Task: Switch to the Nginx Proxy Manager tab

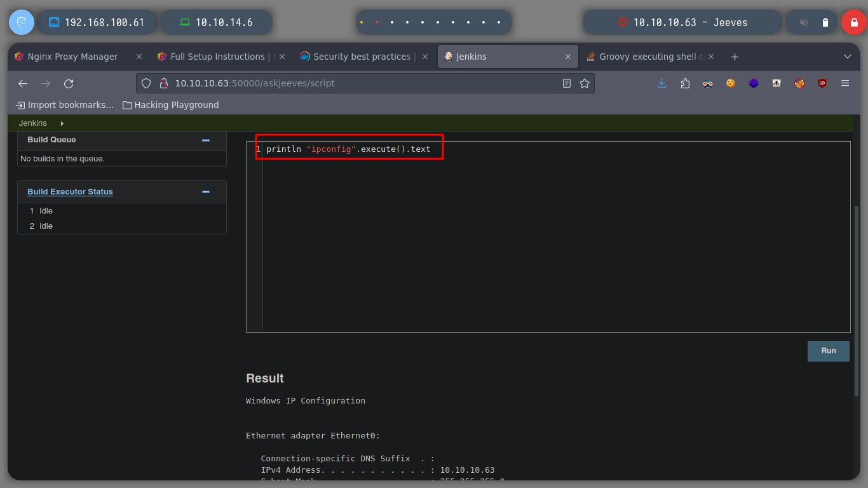Action: [x=72, y=57]
